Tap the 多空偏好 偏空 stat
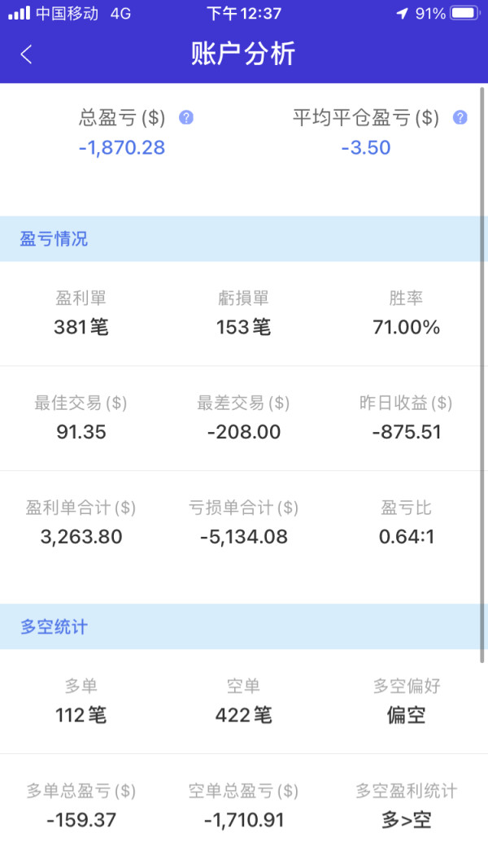488x868 pixels. click(406, 702)
